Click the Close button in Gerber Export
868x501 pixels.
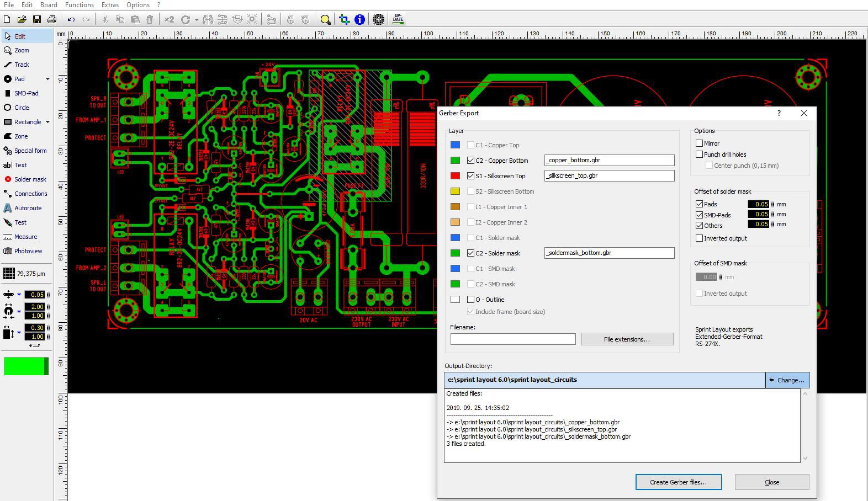click(772, 482)
